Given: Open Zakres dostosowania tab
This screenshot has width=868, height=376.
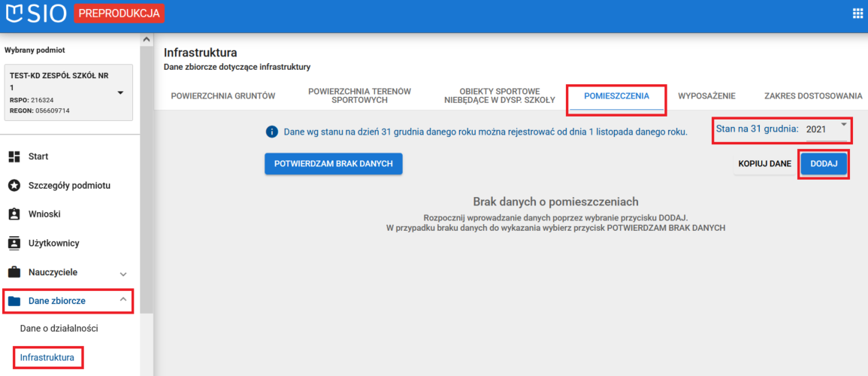Looking at the screenshot, I should [x=813, y=96].
